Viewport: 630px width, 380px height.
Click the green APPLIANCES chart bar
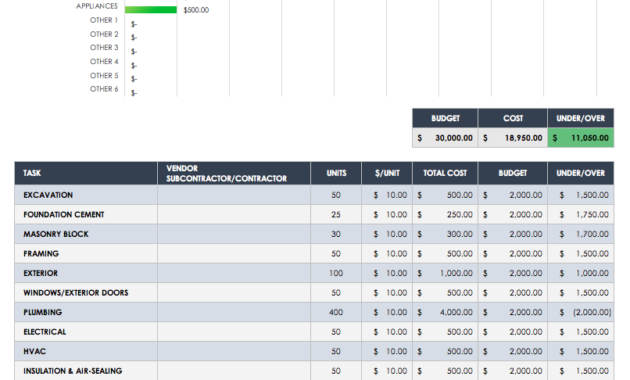click(x=151, y=10)
